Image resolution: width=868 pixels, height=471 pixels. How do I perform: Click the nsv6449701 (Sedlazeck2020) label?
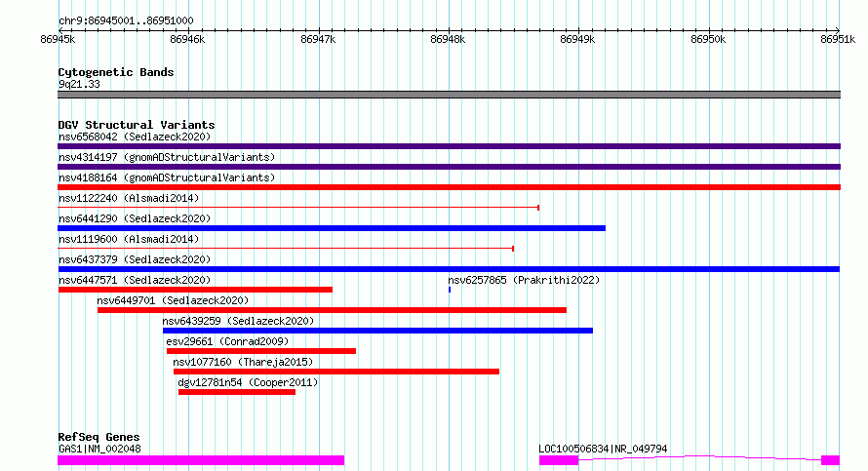(x=173, y=300)
